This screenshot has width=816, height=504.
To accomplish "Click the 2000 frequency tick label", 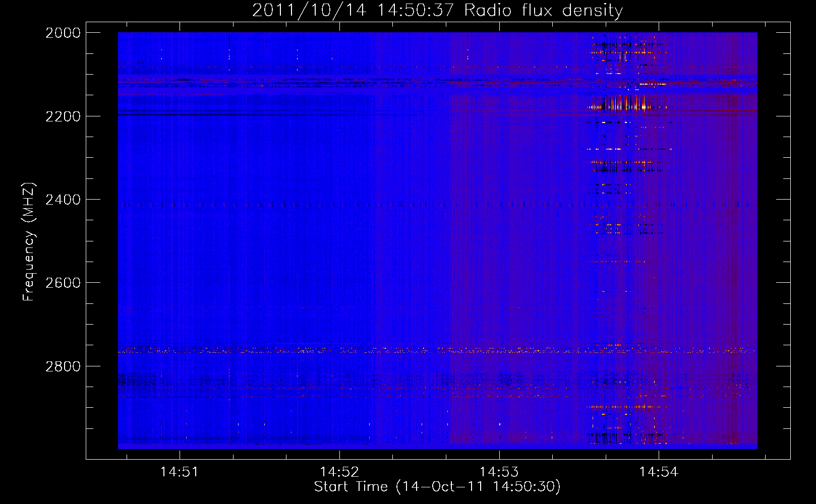I will [x=63, y=33].
